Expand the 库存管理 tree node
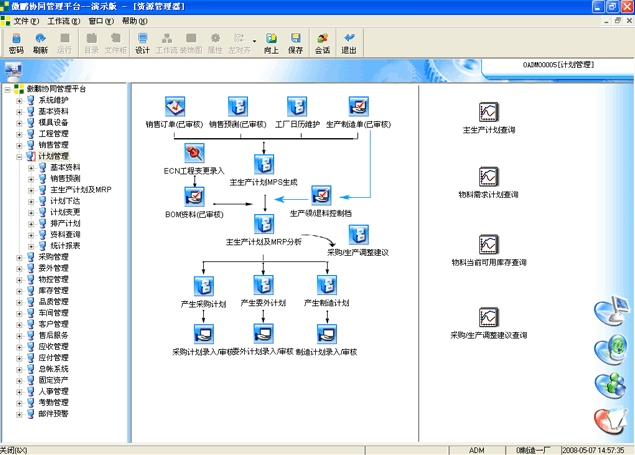Viewport: 635px width, 455px height. [x=19, y=290]
